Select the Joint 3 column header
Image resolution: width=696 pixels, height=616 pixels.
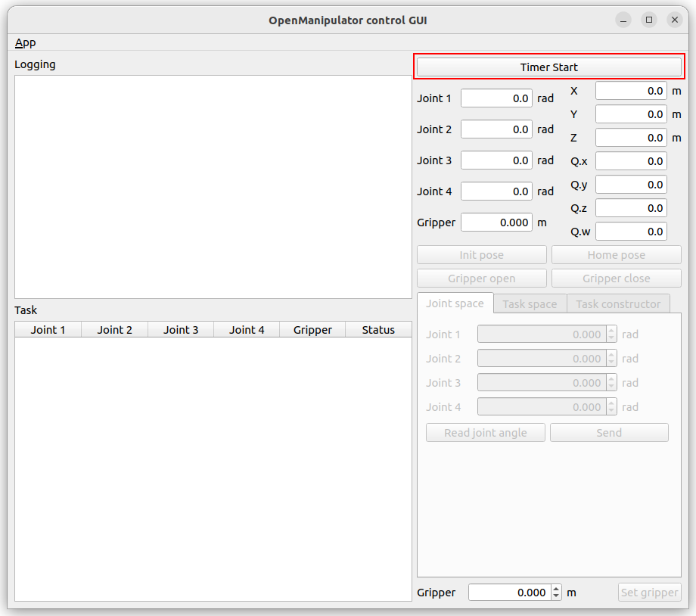pos(181,330)
